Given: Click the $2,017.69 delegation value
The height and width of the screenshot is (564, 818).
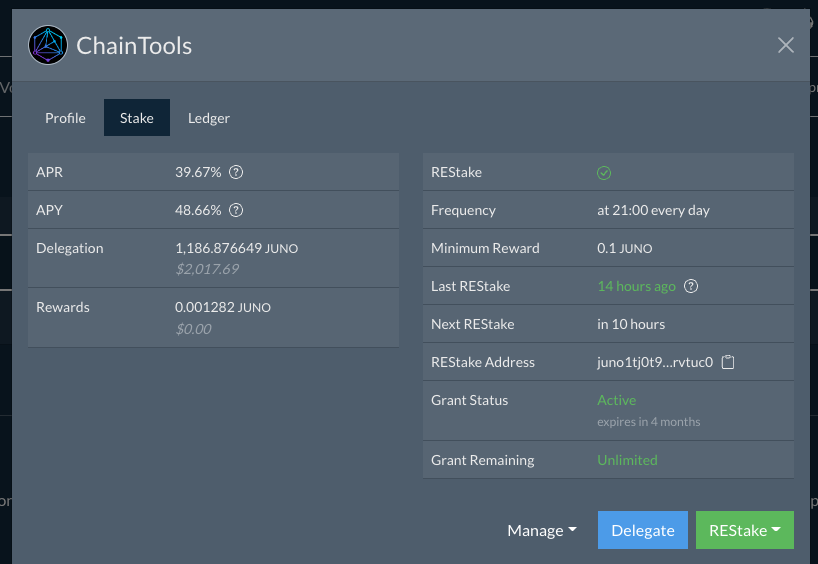Looking at the screenshot, I should click(x=207, y=269).
